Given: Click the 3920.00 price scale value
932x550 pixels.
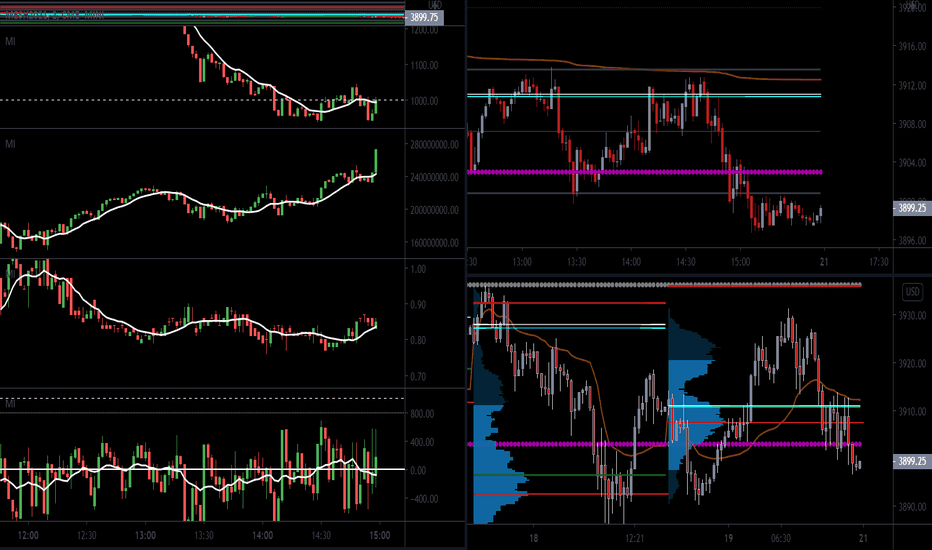Looking at the screenshot, I should [912, 363].
